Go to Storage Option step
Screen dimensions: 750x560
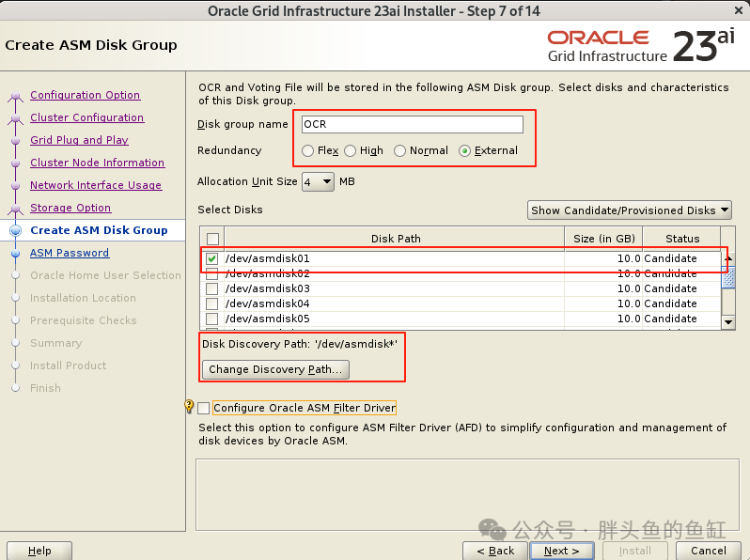pos(70,208)
